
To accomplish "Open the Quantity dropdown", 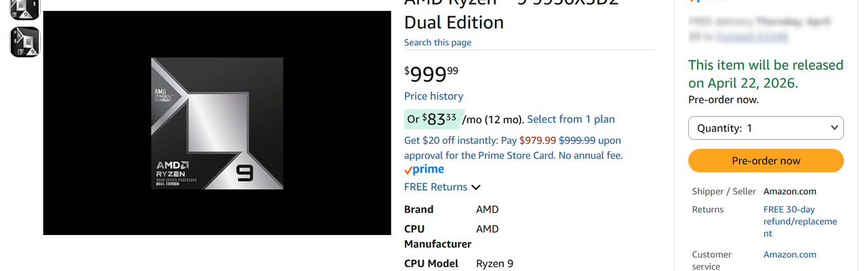I will [x=766, y=128].
